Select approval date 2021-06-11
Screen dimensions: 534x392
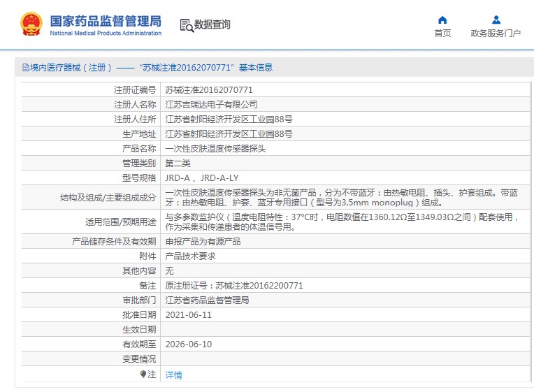tap(188, 314)
